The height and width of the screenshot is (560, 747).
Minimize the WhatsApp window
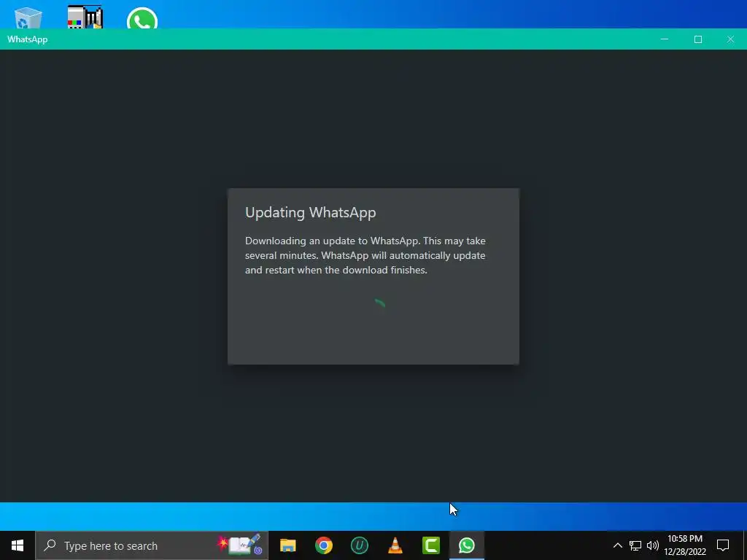click(x=665, y=39)
